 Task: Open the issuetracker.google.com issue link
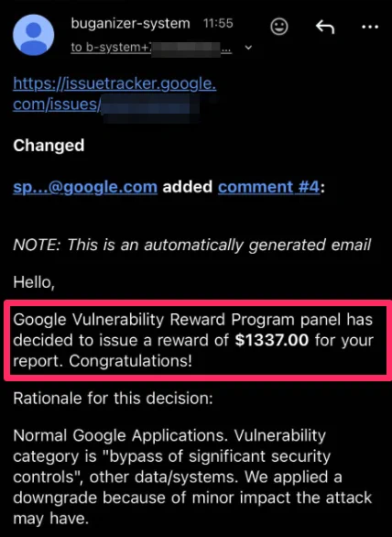114,93
